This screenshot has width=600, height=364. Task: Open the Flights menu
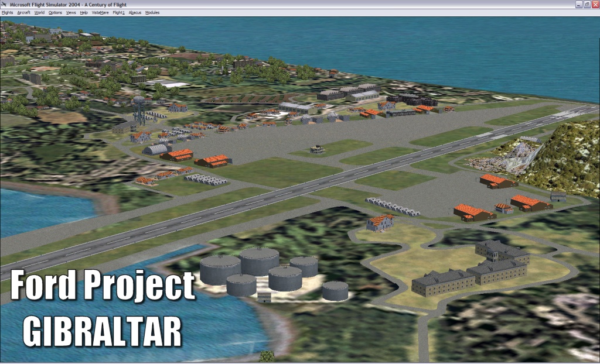(x=7, y=13)
